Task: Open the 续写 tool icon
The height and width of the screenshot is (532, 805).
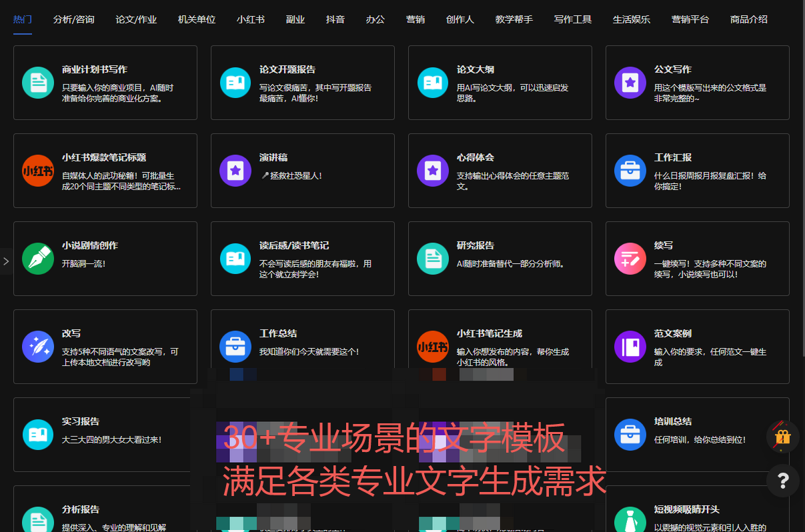Action: [630, 259]
